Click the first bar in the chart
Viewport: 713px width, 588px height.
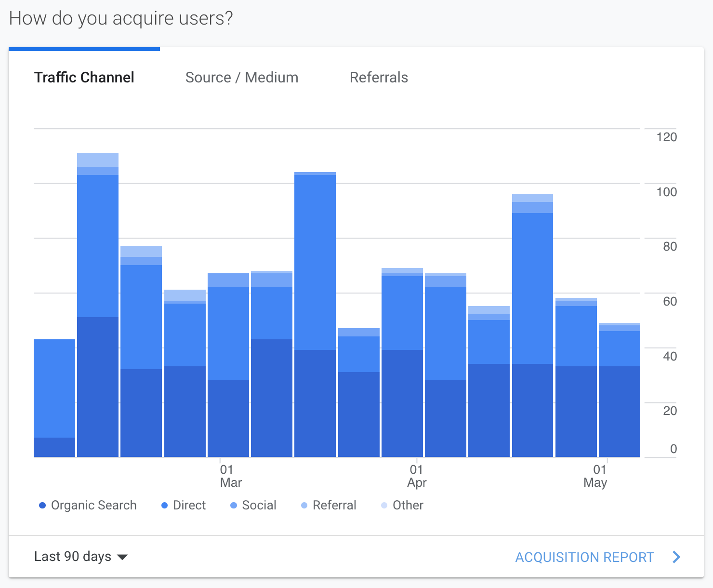coord(54,398)
